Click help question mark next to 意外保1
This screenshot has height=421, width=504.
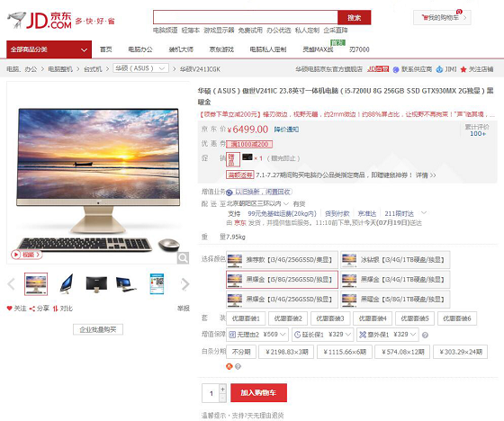point(425,336)
